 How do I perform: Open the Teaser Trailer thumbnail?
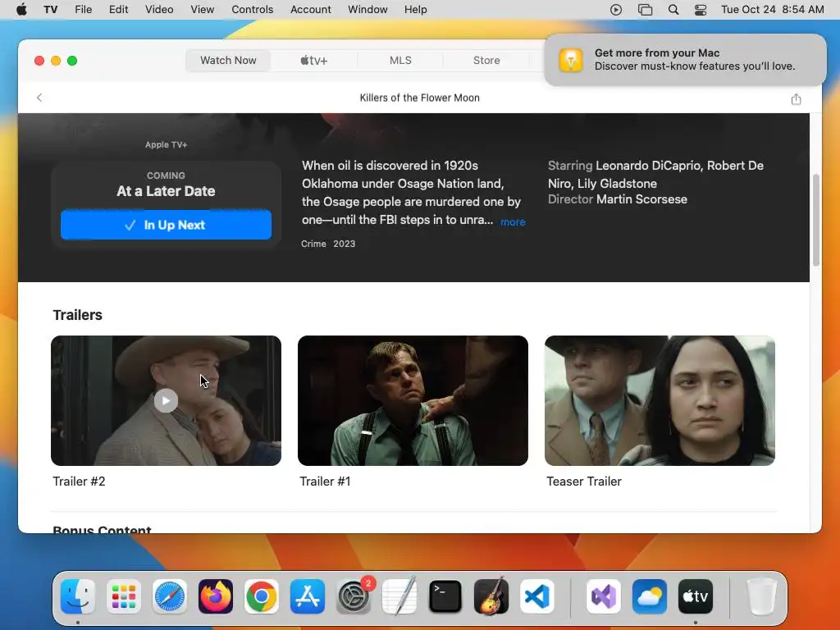coord(660,400)
